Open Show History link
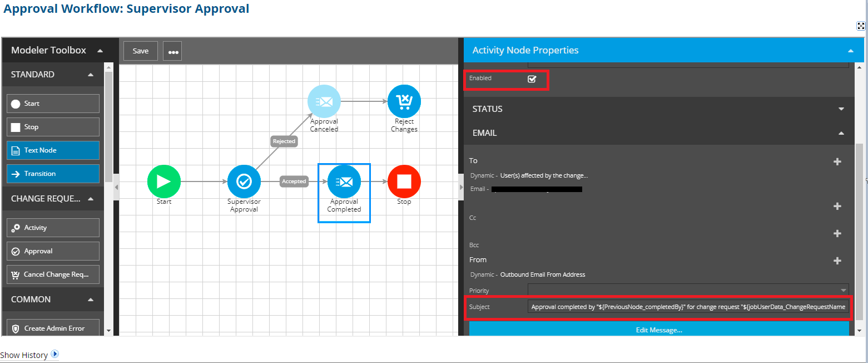The height and width of the screenshot is (363, 868). point(25,355)
